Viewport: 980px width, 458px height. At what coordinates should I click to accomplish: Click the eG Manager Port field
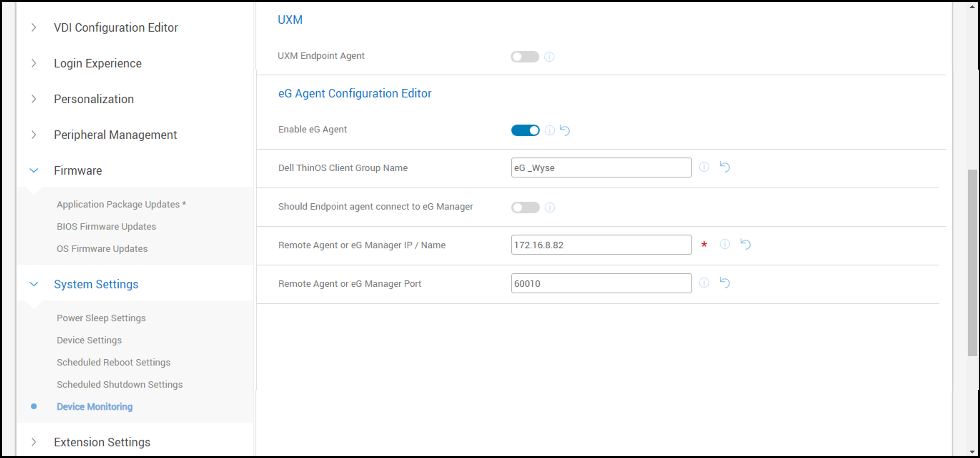(601, 283)
